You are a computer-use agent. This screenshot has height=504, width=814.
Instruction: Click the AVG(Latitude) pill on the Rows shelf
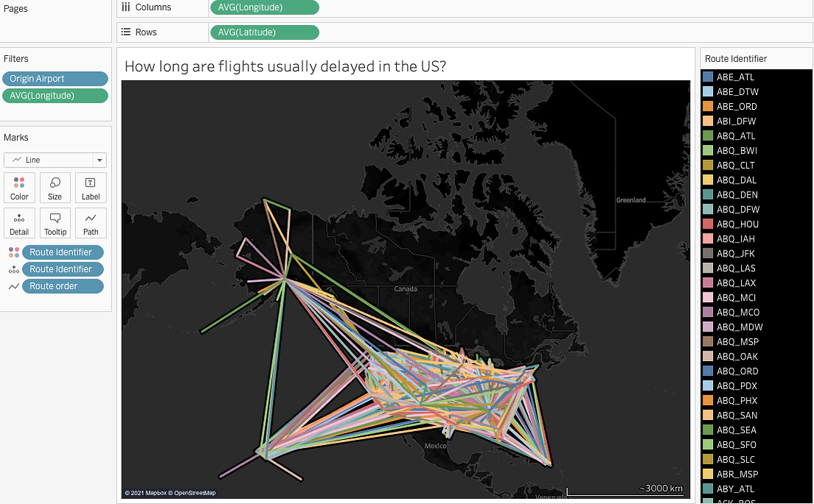[x=267, y=32]
